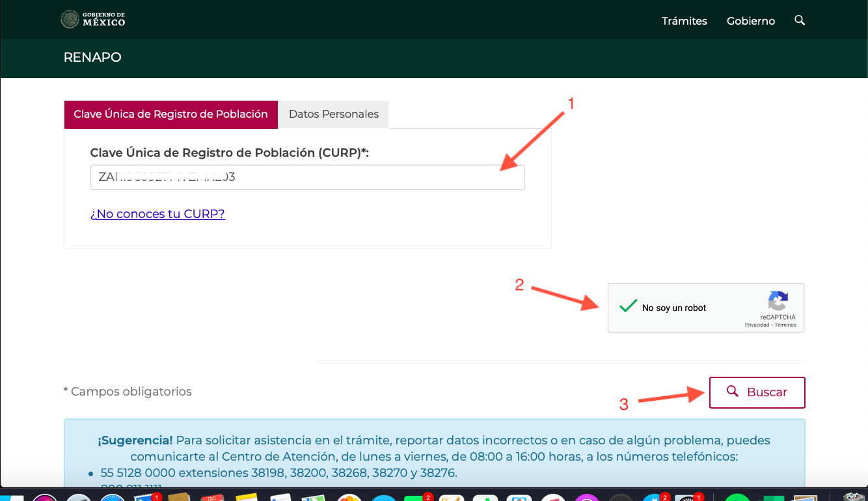Open the Calendar icon showing DIC

[x=213, y=497]
